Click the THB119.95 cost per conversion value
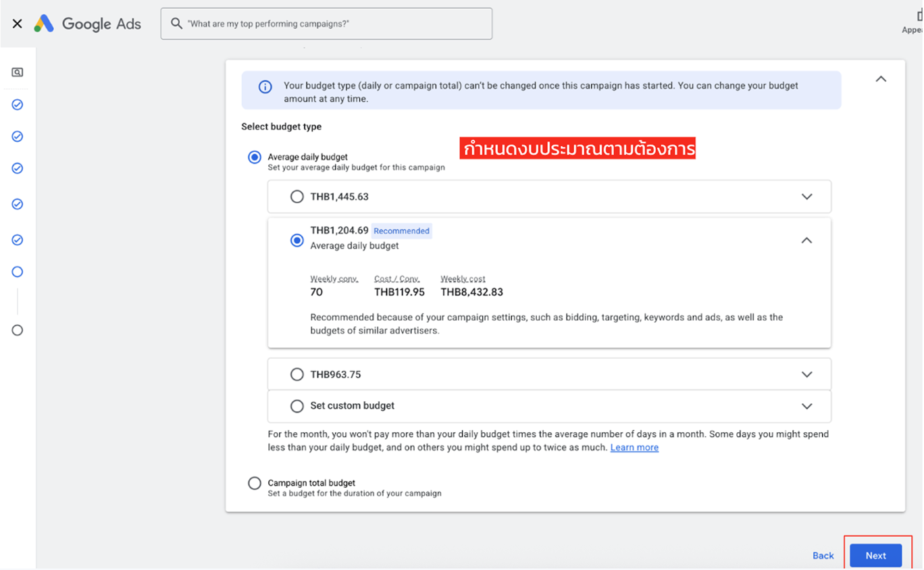924x570 pixels. (x=399, y=292)
